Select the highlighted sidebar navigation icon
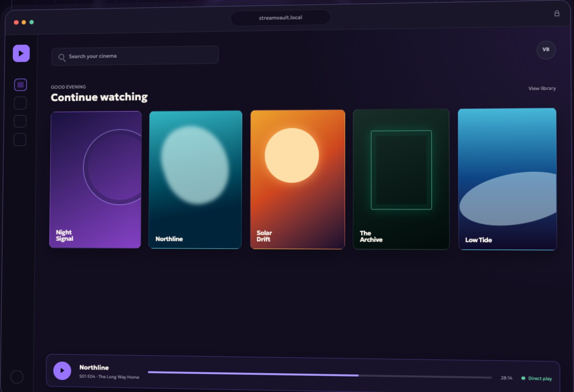Image resolution: width=574 pixels, height=392 pixels. point(20,85)
